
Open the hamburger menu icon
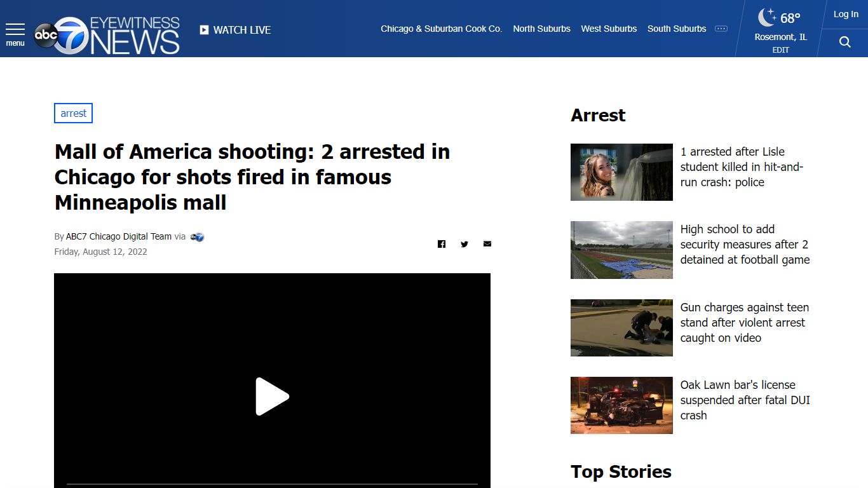coord(15,29)
